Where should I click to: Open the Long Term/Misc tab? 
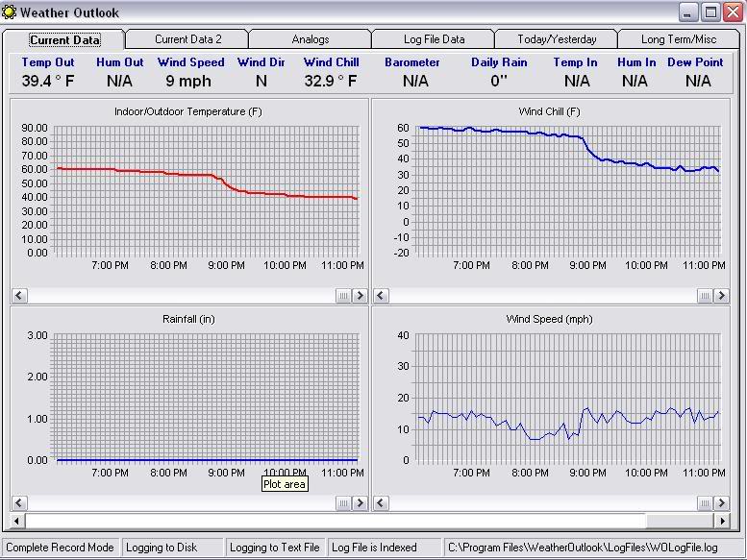click(x=679, y=39)
